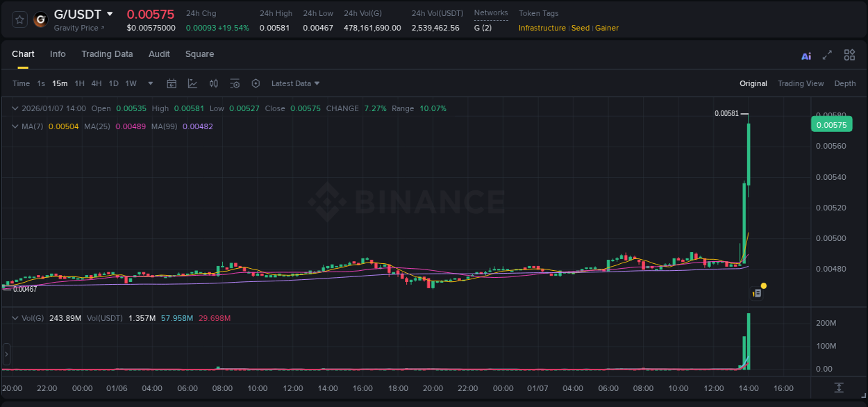
Task: Click the Gainer token tag
Action: tap(607, 28)
